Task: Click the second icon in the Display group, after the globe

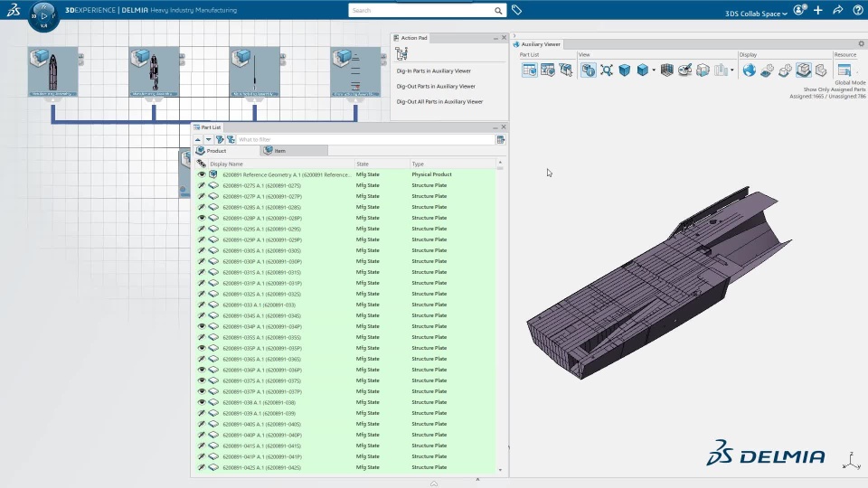Action: (x=768, y=70)
